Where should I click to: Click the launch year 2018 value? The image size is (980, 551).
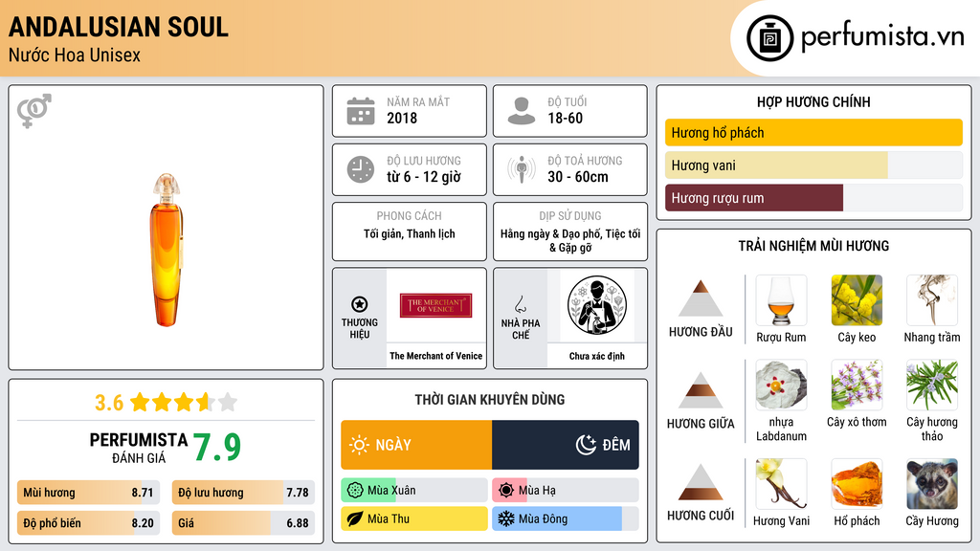[402, 118]
